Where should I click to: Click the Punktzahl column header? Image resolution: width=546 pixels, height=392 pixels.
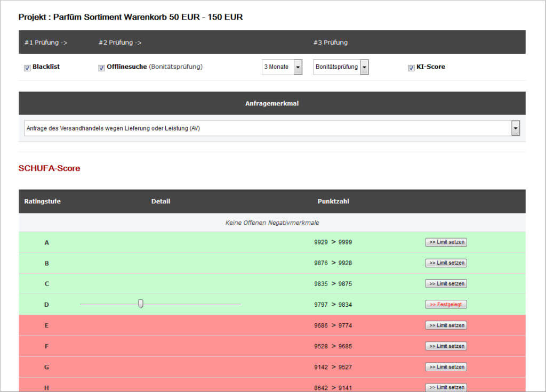[333, 201]
